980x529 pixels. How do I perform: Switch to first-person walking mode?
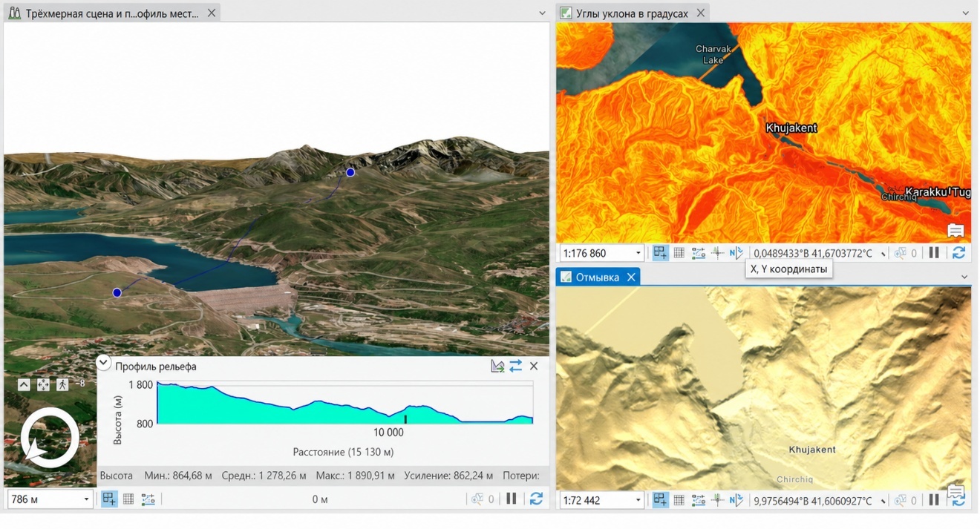pos(62,384)
